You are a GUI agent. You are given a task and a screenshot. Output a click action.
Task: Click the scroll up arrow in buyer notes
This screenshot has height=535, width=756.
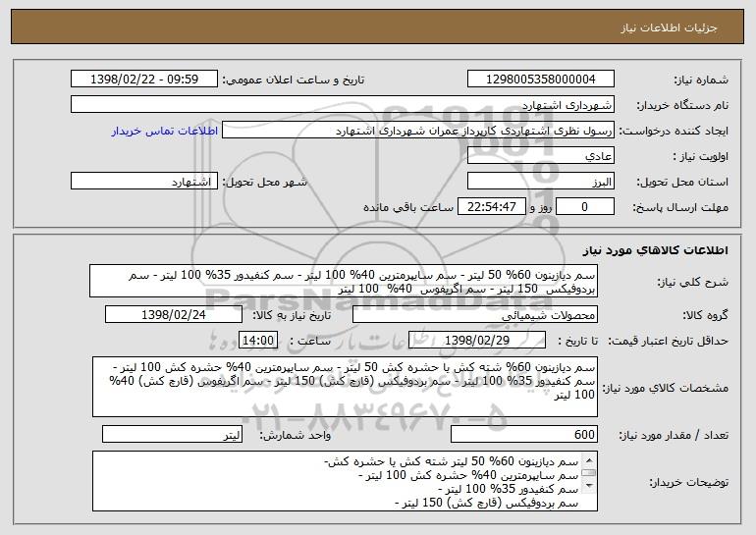coord(589,458)
